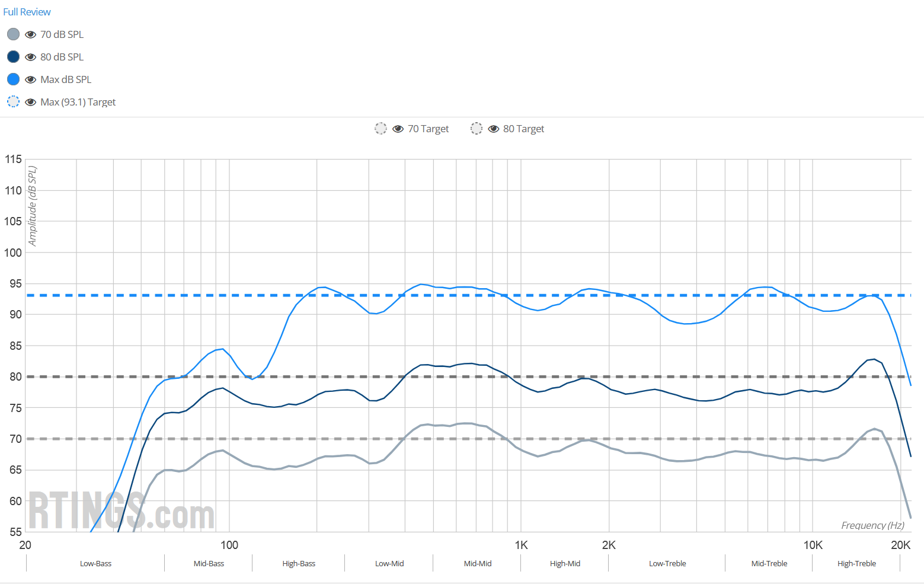This screenshot has height=584, width=924.
Task: Click the Low-Treble frequency band label
Action: (x=667, y=564)
